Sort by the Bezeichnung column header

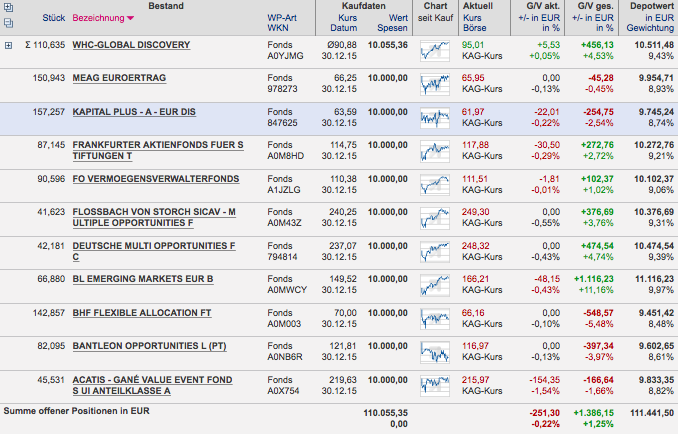pyautogui.click(x=103, y=18)
